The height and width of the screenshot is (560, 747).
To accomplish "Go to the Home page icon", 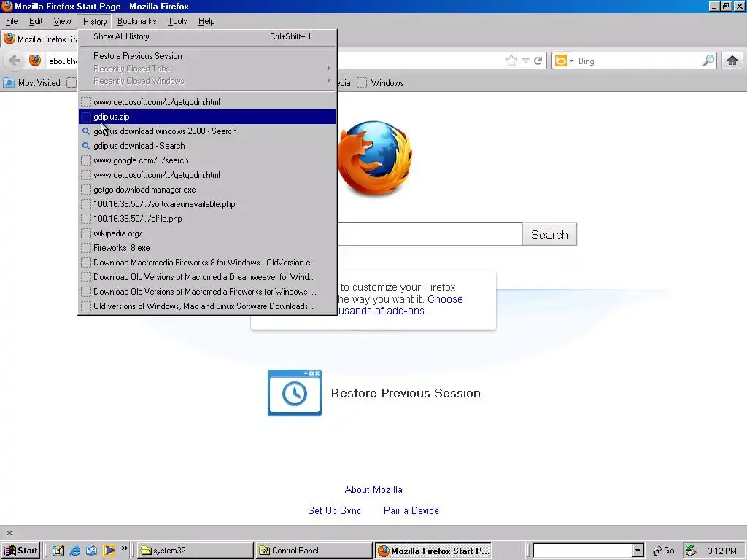I will pyautogui.click(x=732, y=61).
